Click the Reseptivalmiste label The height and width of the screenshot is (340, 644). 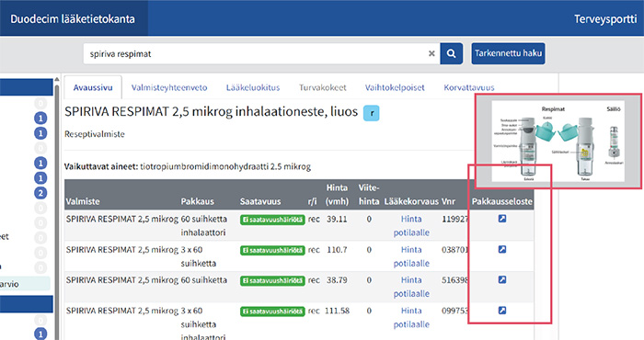[95, 134]
